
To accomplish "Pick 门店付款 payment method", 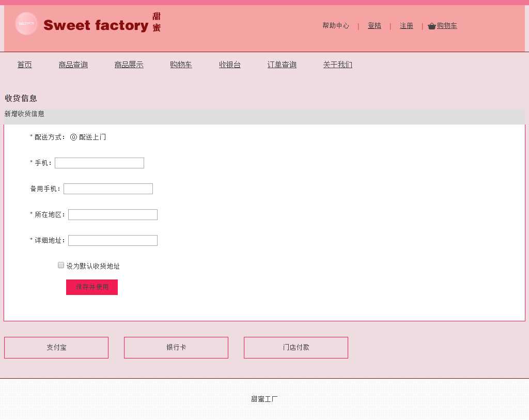I will tap(296, 348).
